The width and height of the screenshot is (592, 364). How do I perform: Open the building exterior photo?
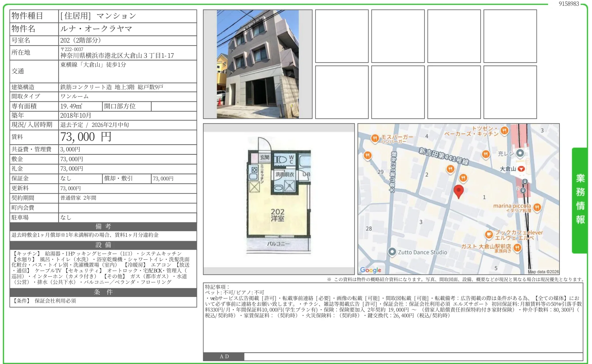[257, 64]
